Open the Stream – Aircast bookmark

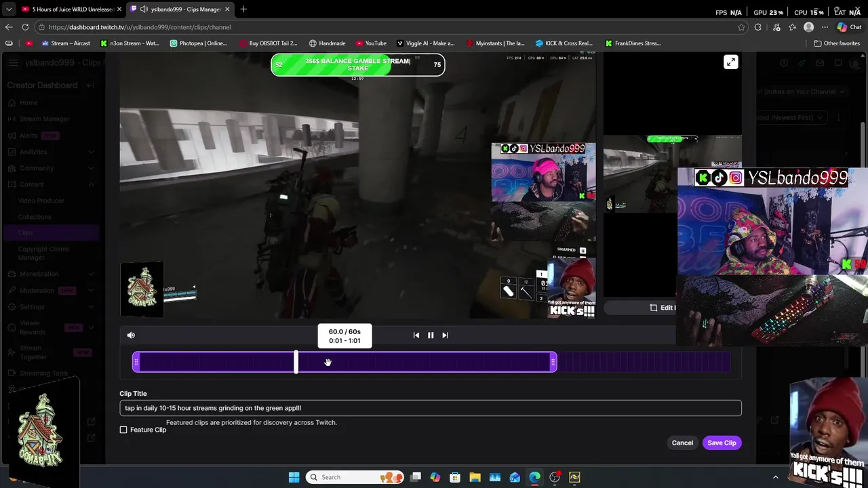click(x=66, y=43)
